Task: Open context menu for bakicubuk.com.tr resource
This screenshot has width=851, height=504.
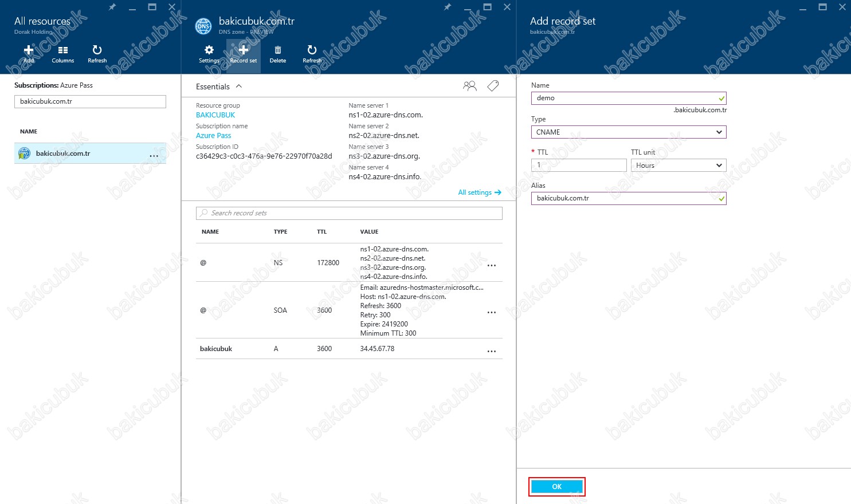Action: pos(154,156)
